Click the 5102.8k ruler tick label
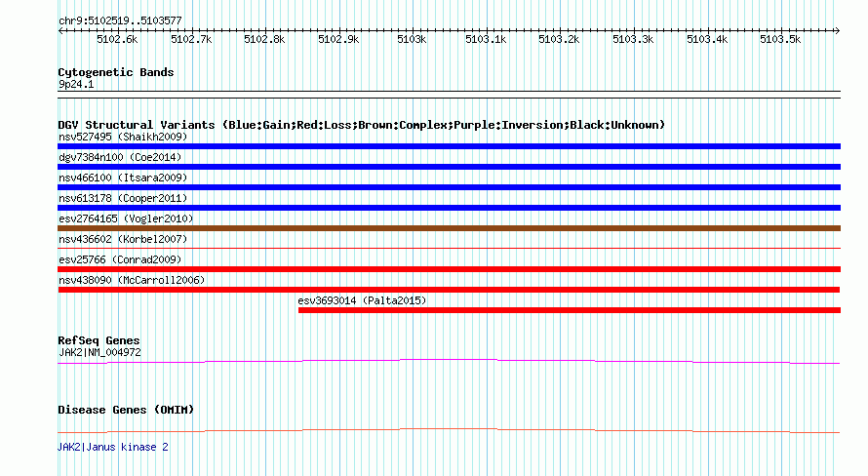Screen dimensions: 868x476 pyautogui.click(x=264, y=39)
